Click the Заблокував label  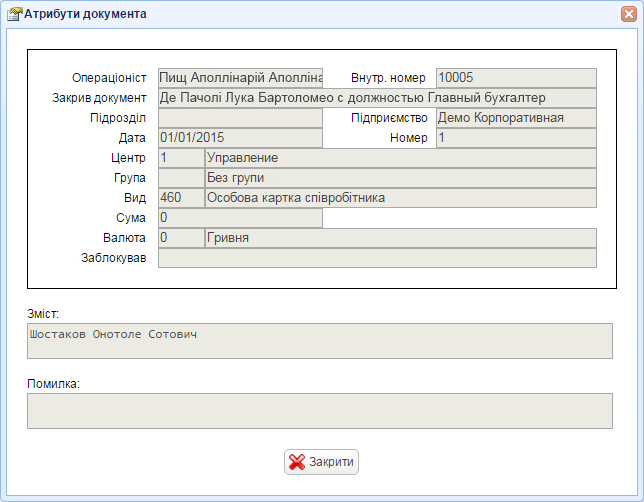tap(113, 258)
